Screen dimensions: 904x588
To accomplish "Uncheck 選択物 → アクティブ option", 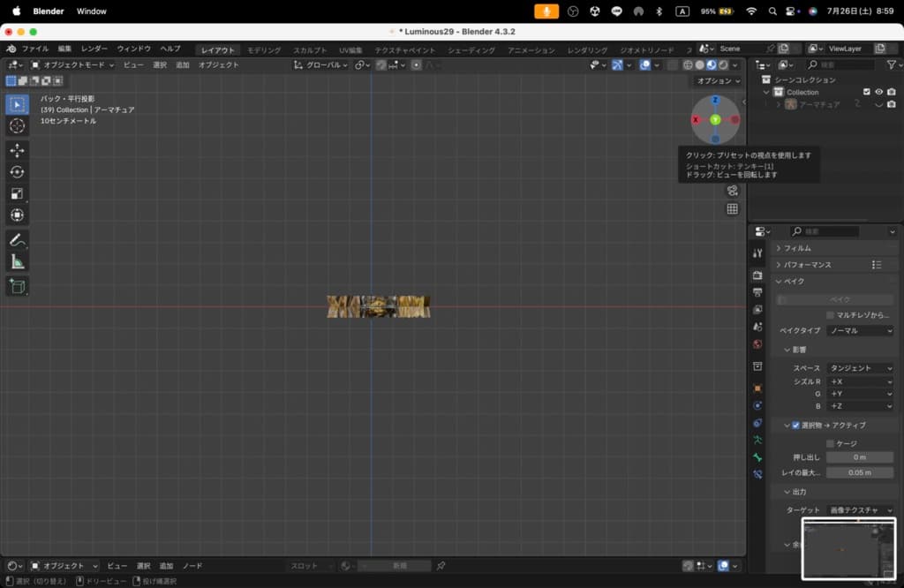I will pos(795,426).
